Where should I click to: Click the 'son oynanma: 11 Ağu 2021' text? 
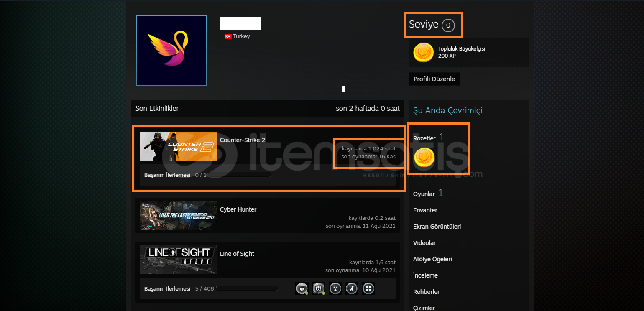pos(361,226)
